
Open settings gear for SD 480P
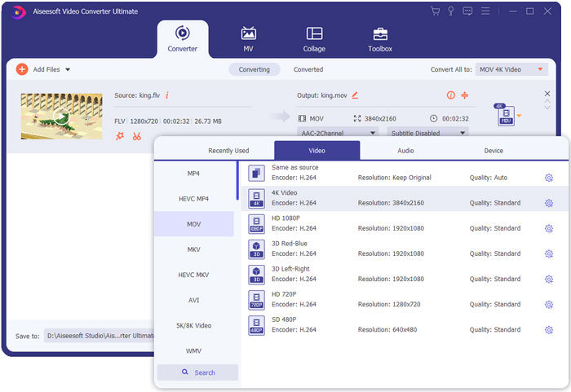click(x=549, y=330)
